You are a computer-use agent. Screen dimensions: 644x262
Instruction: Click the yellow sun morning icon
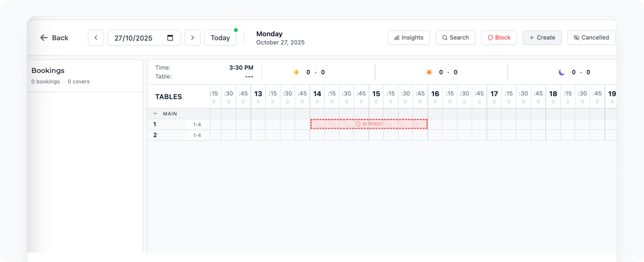point(296,72)
